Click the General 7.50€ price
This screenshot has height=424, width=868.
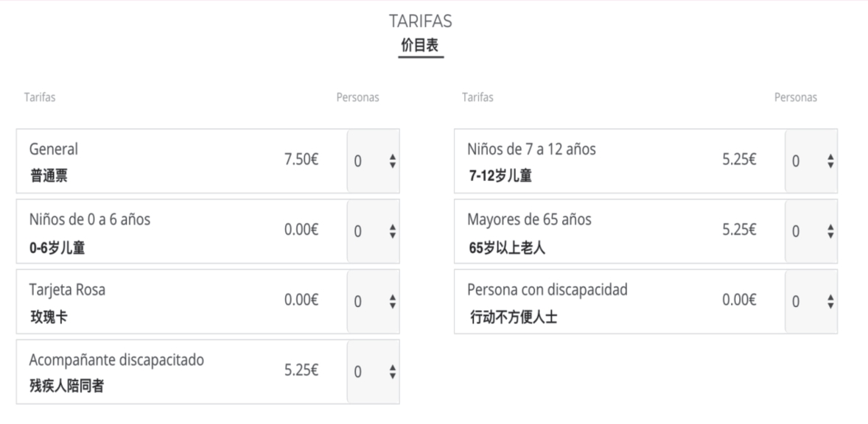[x=301, y=160]
